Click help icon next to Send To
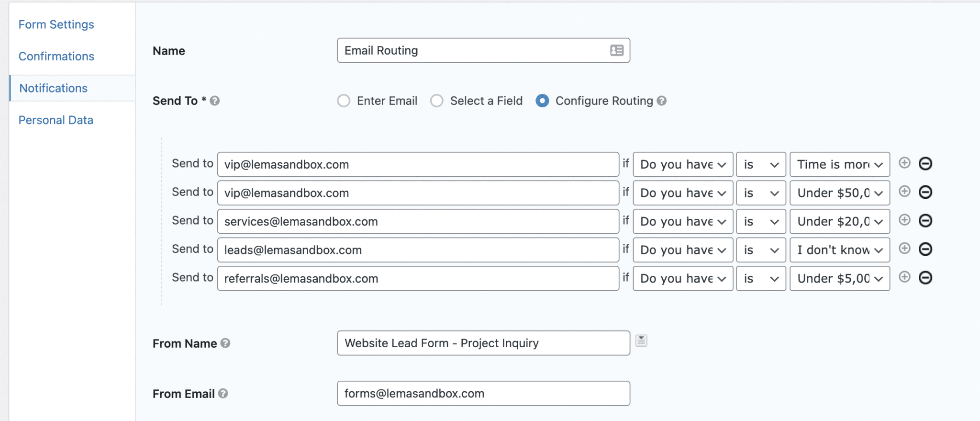The height and width of the screenshot is (421, 980). pyautogui.click(x=215, y=101)
